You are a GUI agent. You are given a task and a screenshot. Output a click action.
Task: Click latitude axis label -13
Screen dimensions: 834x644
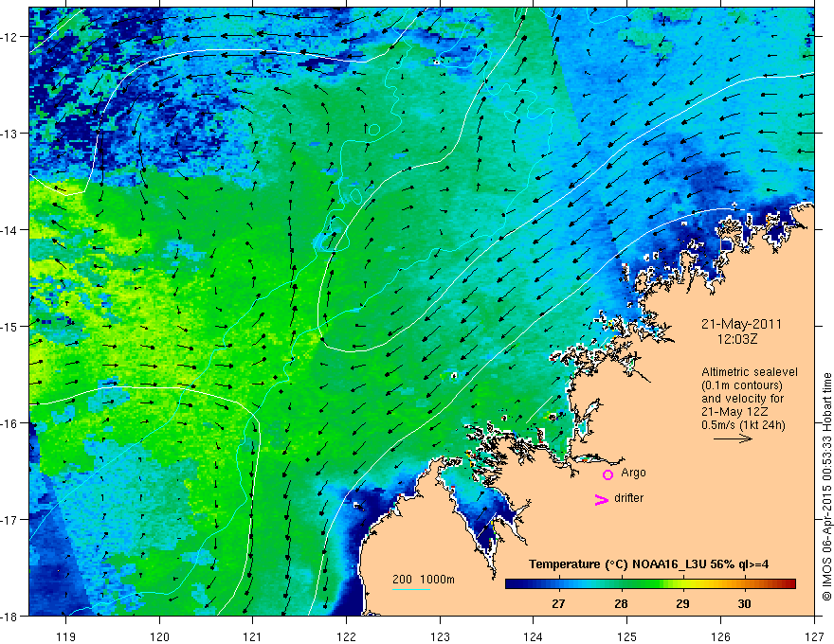pos(9,134)
